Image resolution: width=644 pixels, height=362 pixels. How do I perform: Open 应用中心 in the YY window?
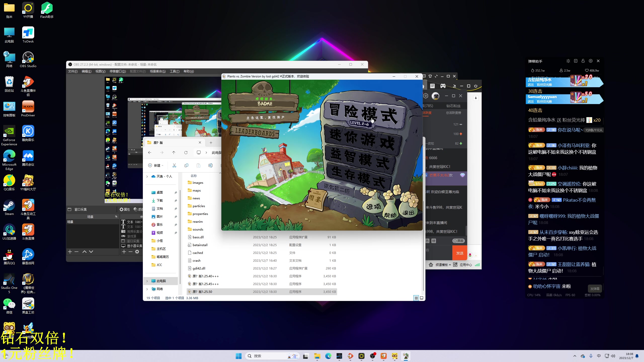coord(463,265)
